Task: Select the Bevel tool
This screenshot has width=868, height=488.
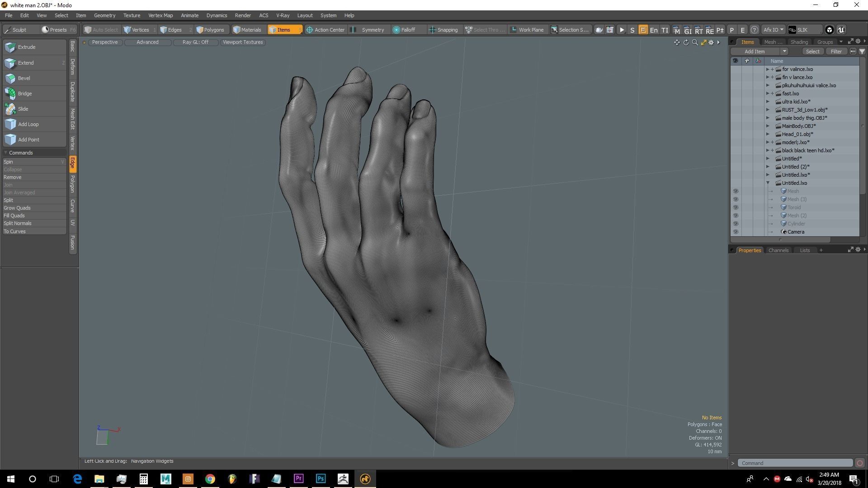Action: pos(34,78)
